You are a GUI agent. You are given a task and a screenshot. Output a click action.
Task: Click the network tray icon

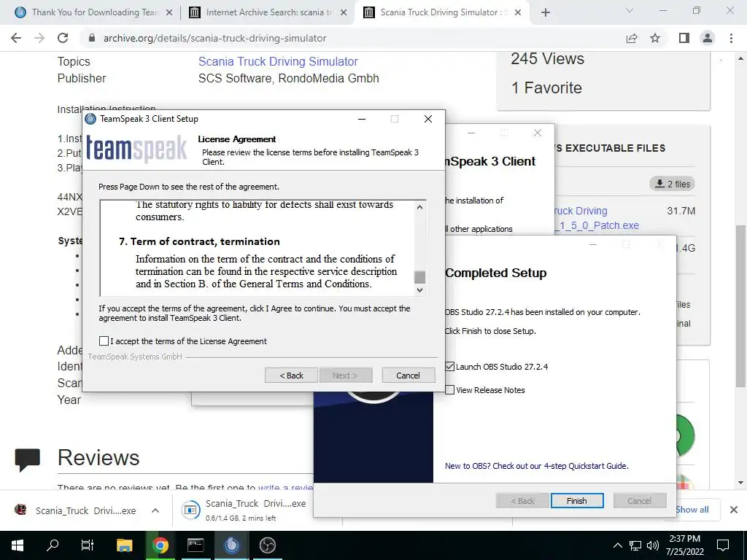pyautogui.click(x=635, y=545)
